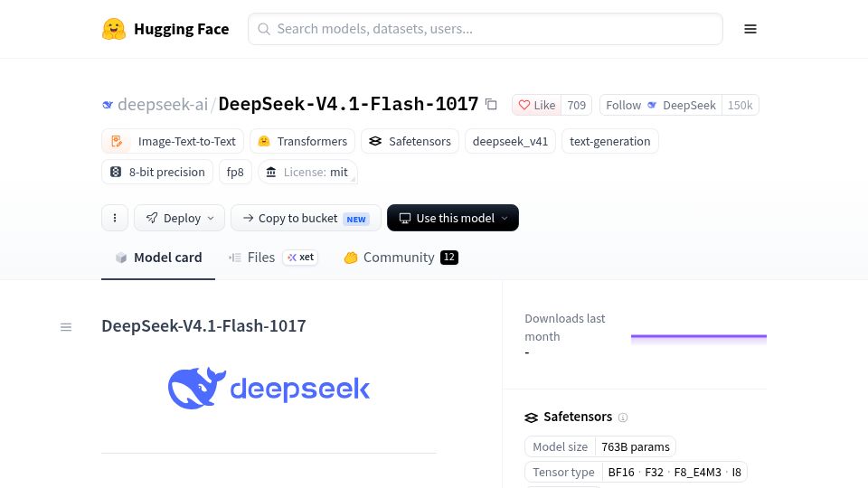This screenshot has height=488, width=868.
Task: Click the DeepSeek whale icon beside deepseek-ai
Action: click(x=108, y=105)
